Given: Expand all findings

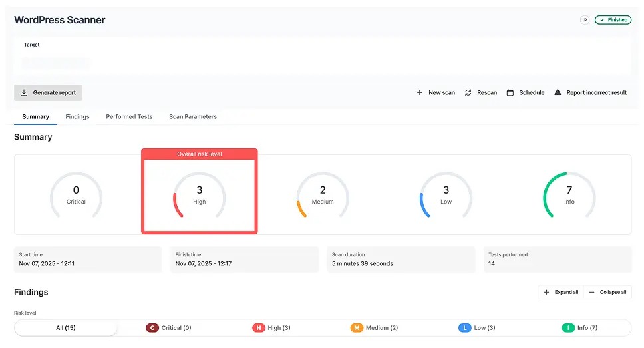Looking at the screenshot, I should (x=561, y=293).
